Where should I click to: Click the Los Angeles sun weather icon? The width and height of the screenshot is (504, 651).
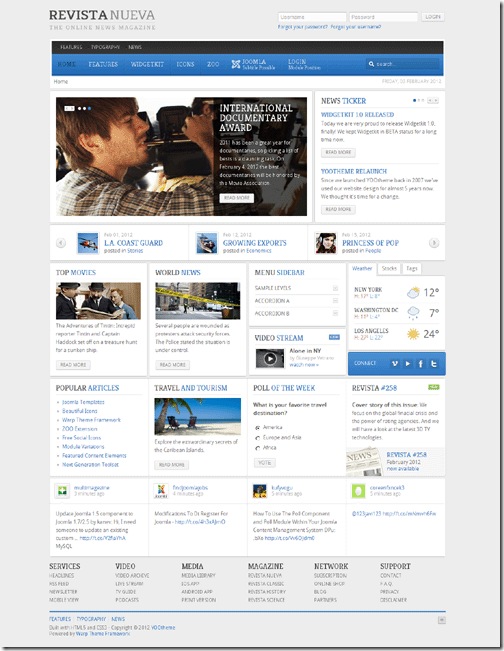pyautogui.click(x=413, y=334)
